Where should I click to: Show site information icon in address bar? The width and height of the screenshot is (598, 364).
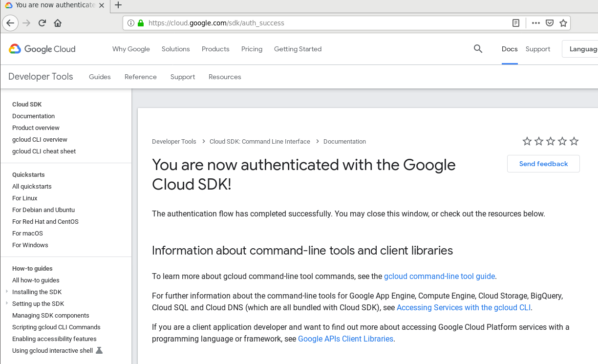131,23
